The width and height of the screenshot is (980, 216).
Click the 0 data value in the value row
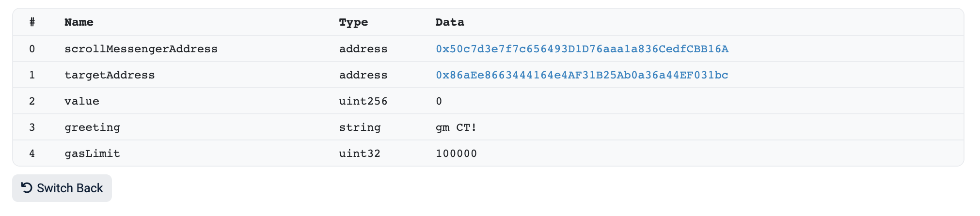[x=439, y=101]
